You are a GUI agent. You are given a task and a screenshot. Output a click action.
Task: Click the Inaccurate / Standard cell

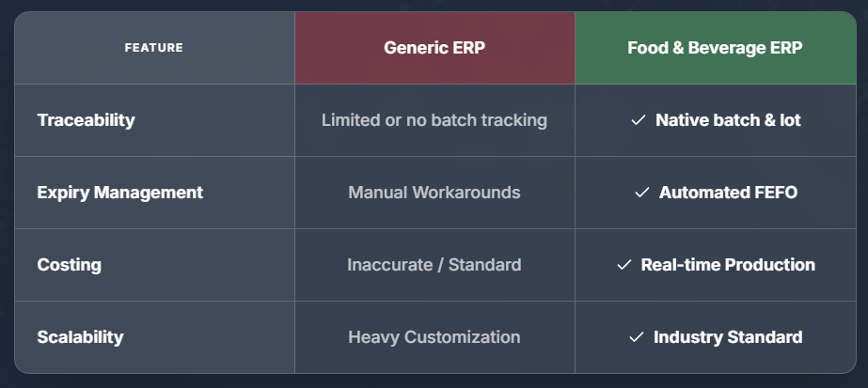coord(434,265)
